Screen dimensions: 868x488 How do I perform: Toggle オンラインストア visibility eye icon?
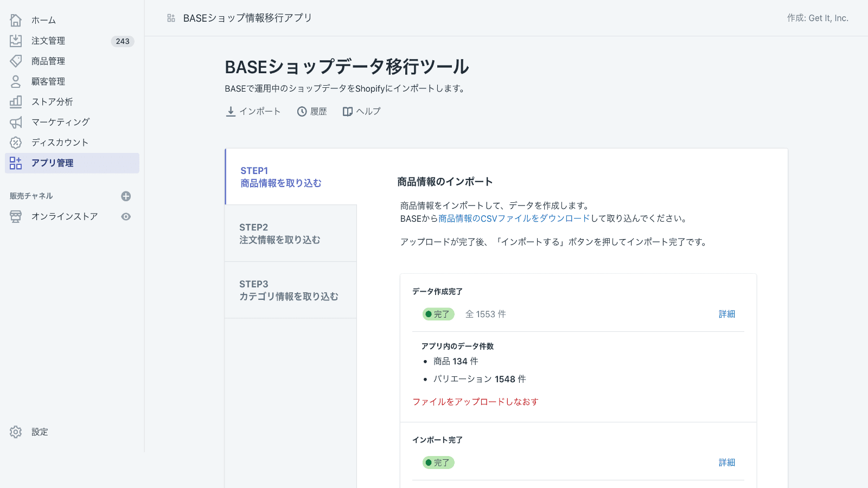(x=126, y=216)
